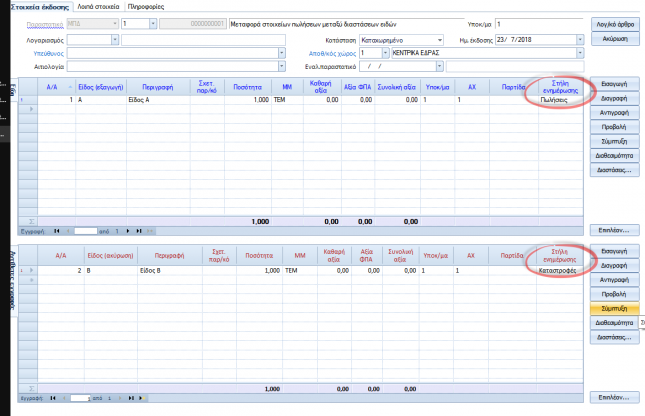
Task: Click Επιπλέον... below the top grid
Action: pos(614,230)
